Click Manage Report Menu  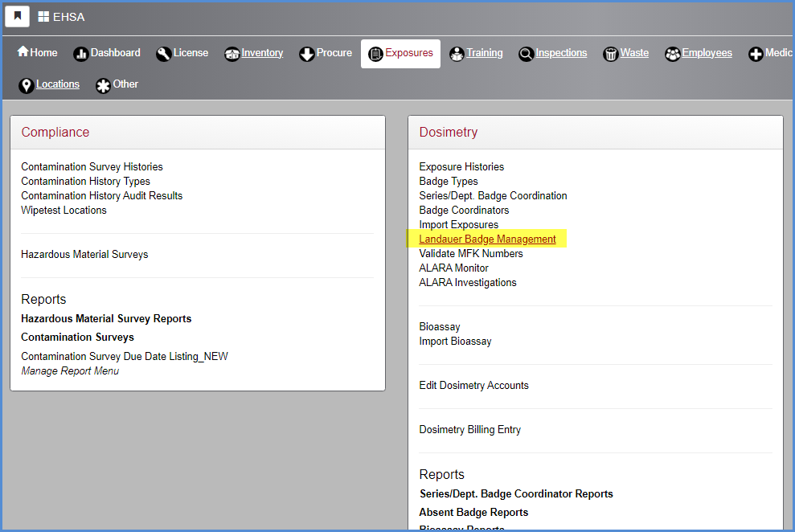[69, 371]
